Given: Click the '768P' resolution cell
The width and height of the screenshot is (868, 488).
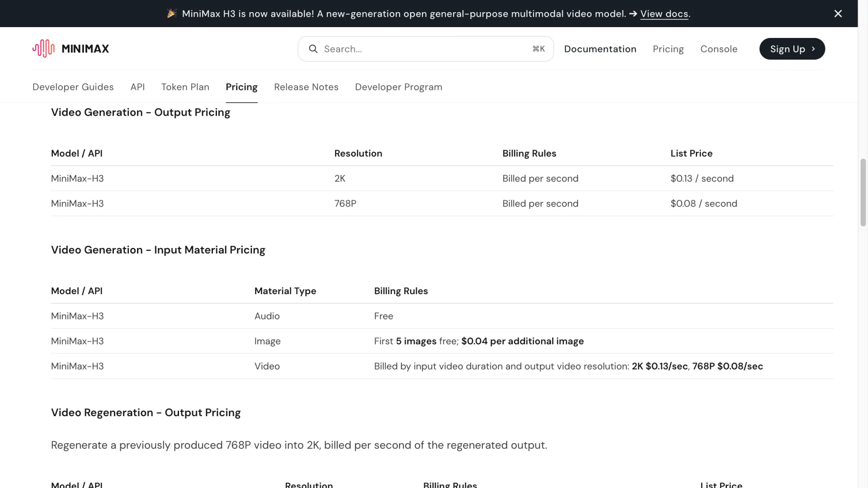Looking at the screenshot, I should [x=345, y=203].
